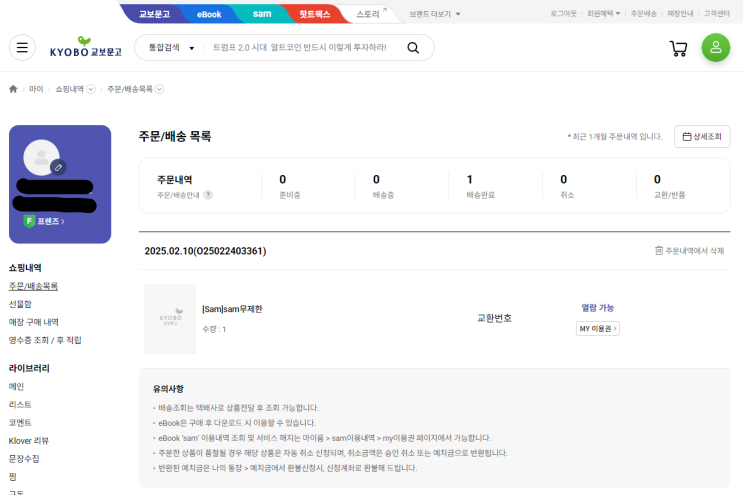Click 취소 count 0
The height and width of the screenshot is (495, 743).
pos(563,180)
